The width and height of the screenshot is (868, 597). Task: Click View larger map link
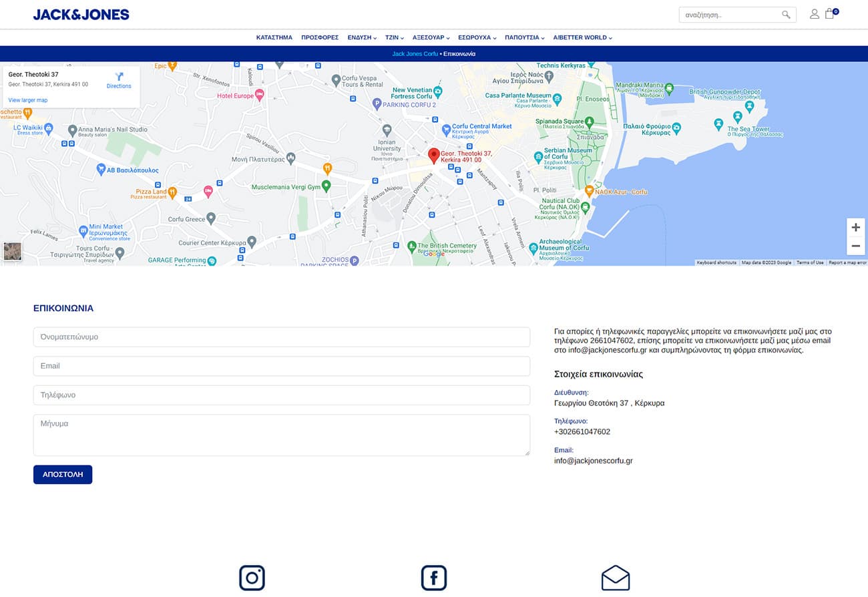28,100
